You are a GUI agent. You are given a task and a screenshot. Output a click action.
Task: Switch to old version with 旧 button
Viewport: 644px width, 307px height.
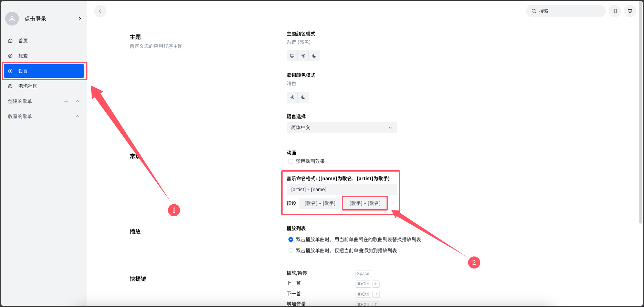tap(615, 11)
